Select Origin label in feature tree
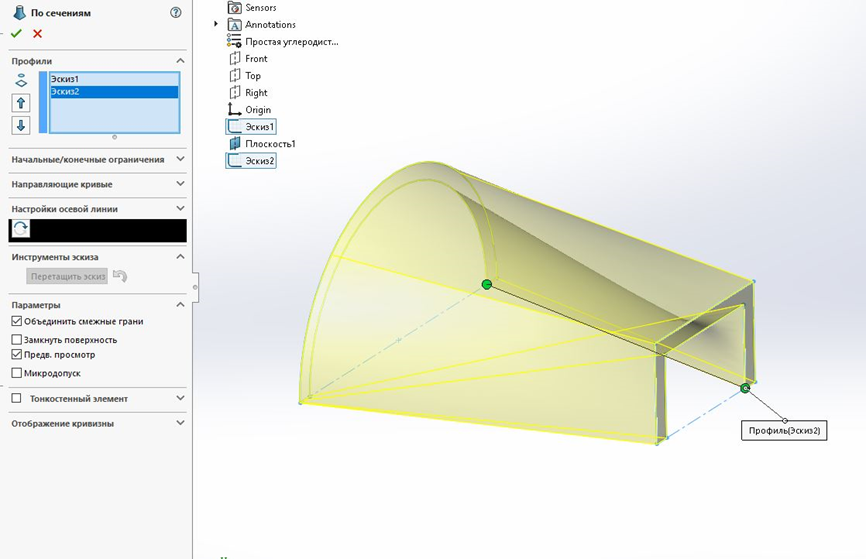Image resolution: width=866 pixels, height=559 pixels. pos(258,110)
